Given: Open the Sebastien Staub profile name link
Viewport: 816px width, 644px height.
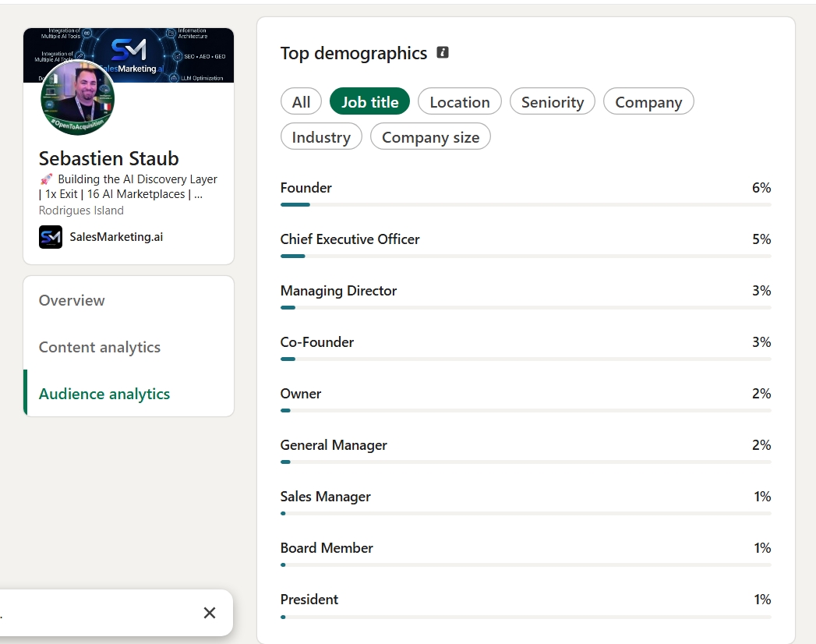Looking at the screenshot, I should tap(109, 158).
